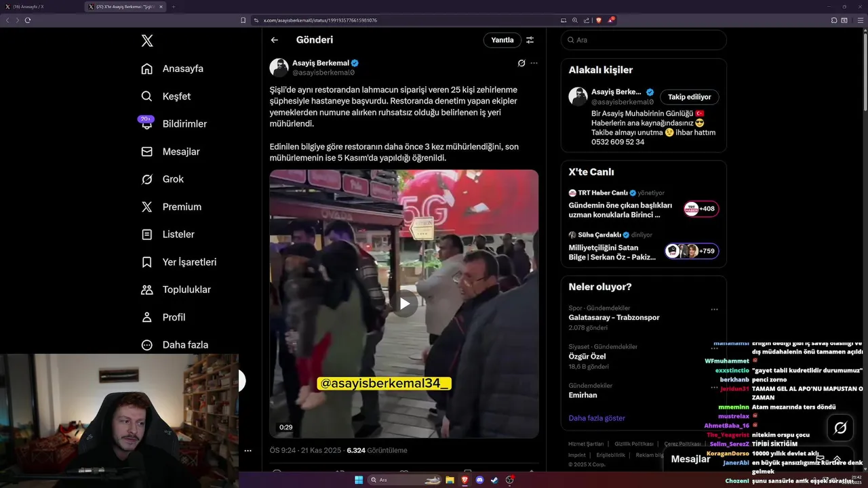
Task: Show more trends via Daha fazla göster
Action: pos(597,418)
